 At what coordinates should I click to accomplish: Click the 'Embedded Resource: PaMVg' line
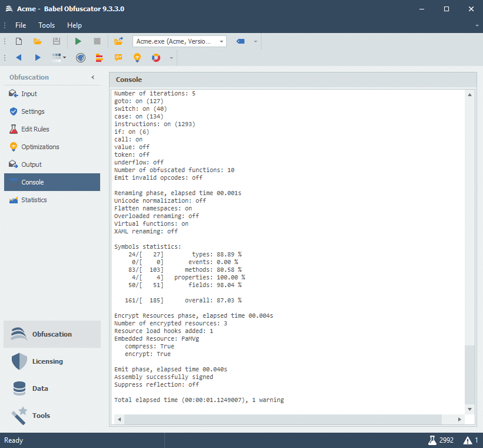[x=157, y=338]
